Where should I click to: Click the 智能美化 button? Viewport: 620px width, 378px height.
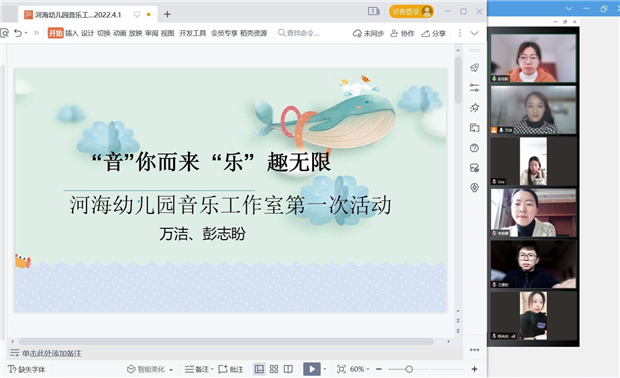pos(146,369)
